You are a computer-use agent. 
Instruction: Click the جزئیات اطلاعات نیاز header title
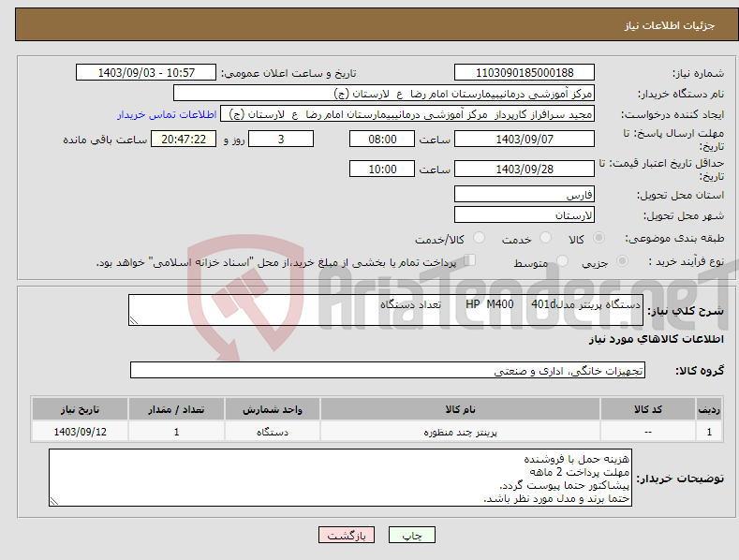click(670, 25)
